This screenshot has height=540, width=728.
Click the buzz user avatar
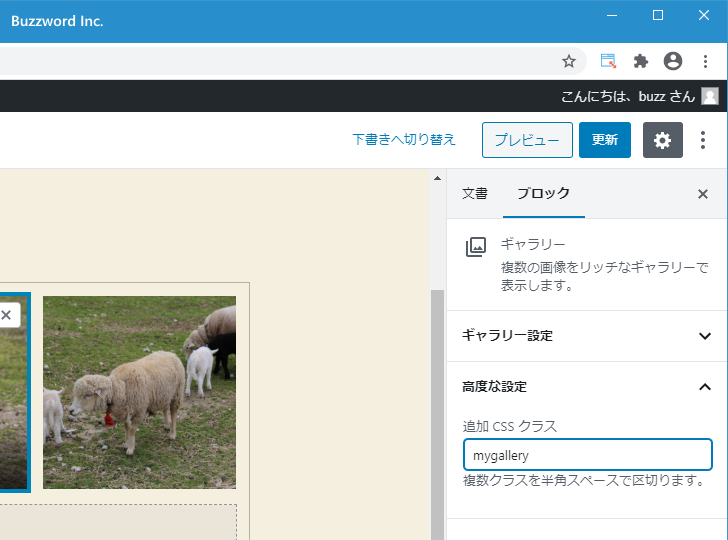click(710, 96)
